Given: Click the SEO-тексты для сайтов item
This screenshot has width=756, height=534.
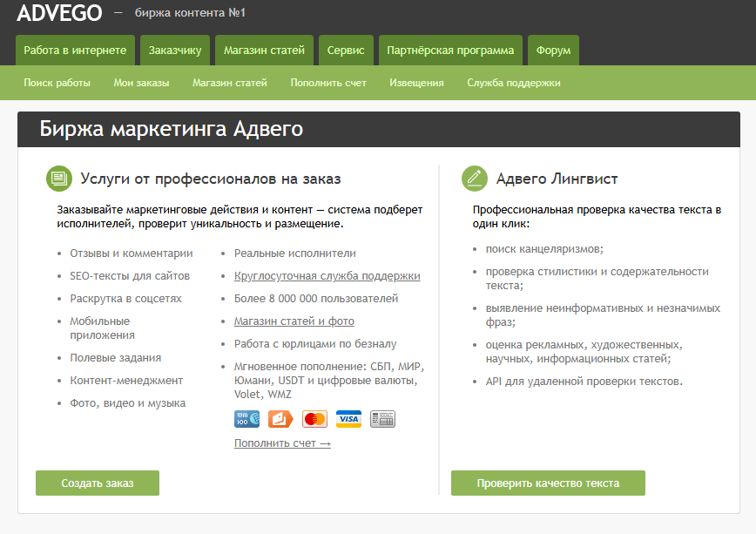Looking at the screenshot, I should 130,276.
